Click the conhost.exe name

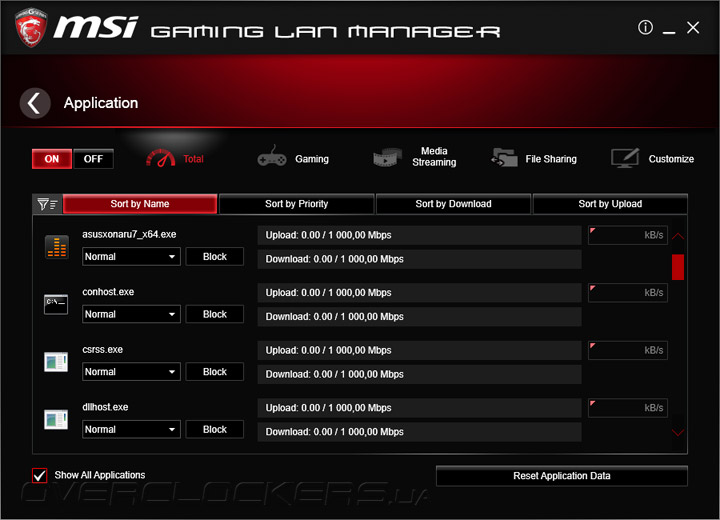tap(108, 292)
